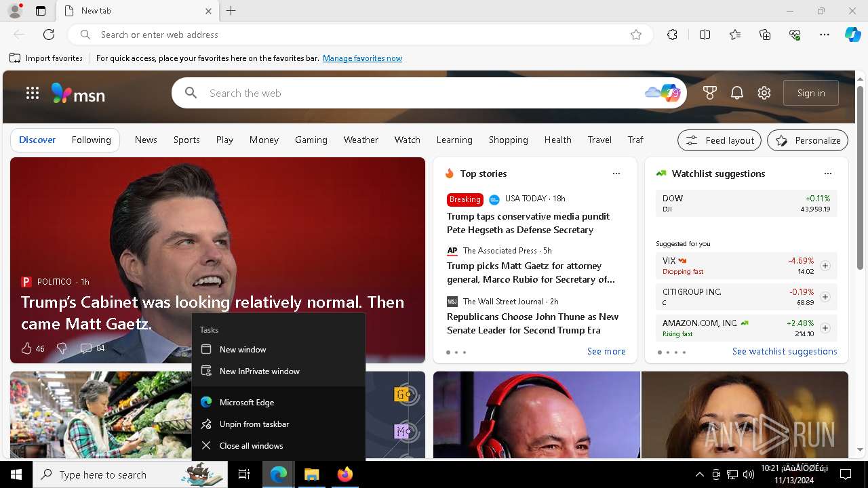Read Pete Hegseth Defense Secretary story
Viewport: 868px width, 488px height.
coord(528,223)
